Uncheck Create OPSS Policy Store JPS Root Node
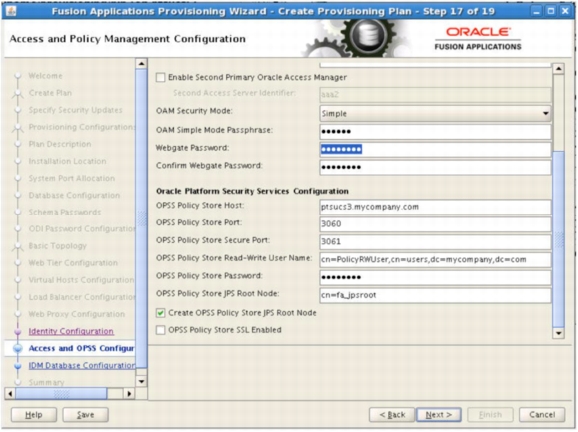 pyautogui.click(x=160, y=313)
